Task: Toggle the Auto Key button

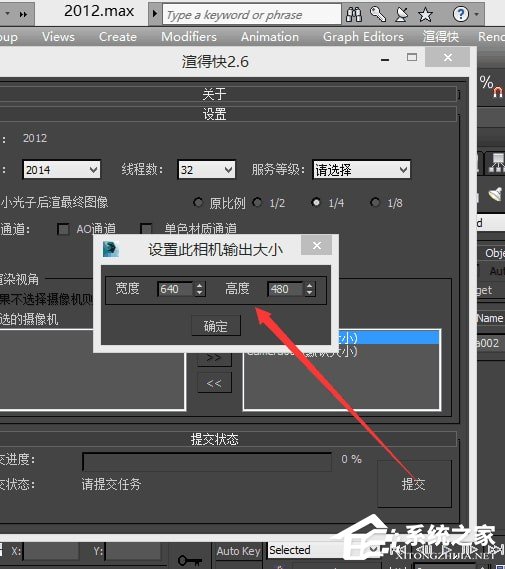Action: tap(238, 551)
